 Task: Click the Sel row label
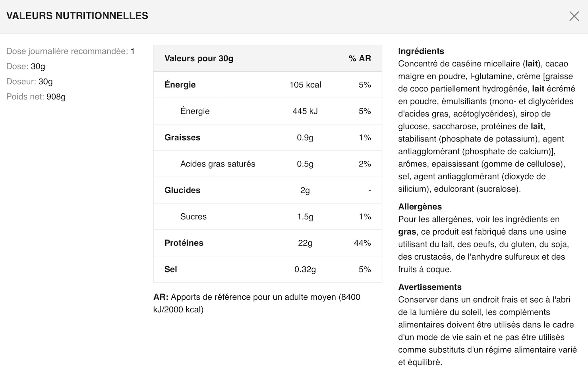(171, 269)
